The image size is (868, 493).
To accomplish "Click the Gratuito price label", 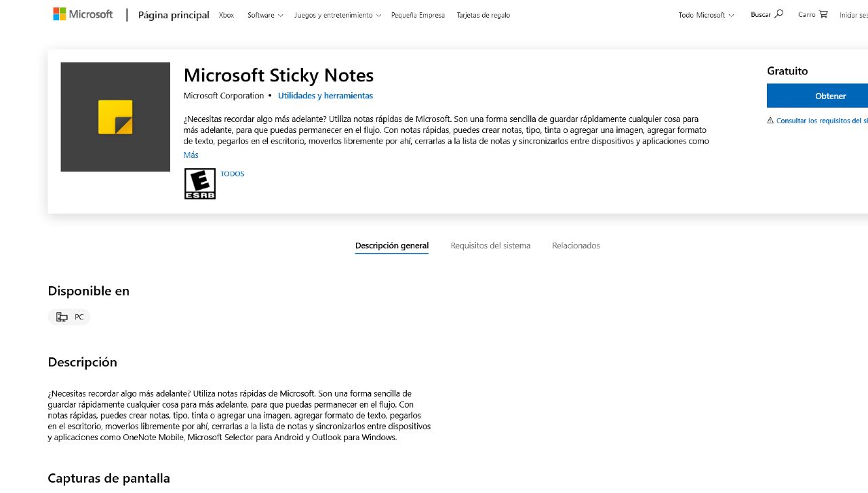I will (x=787, y=71).
